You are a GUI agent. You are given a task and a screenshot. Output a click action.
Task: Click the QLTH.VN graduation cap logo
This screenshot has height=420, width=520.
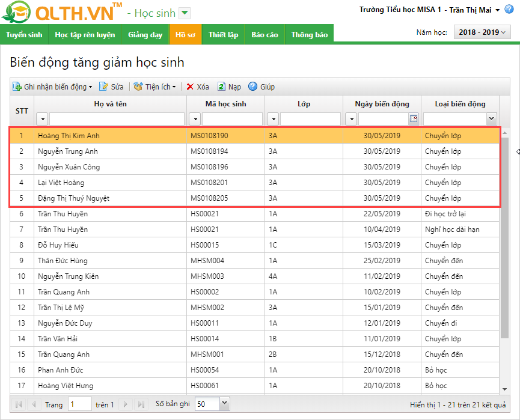[16, 12]
